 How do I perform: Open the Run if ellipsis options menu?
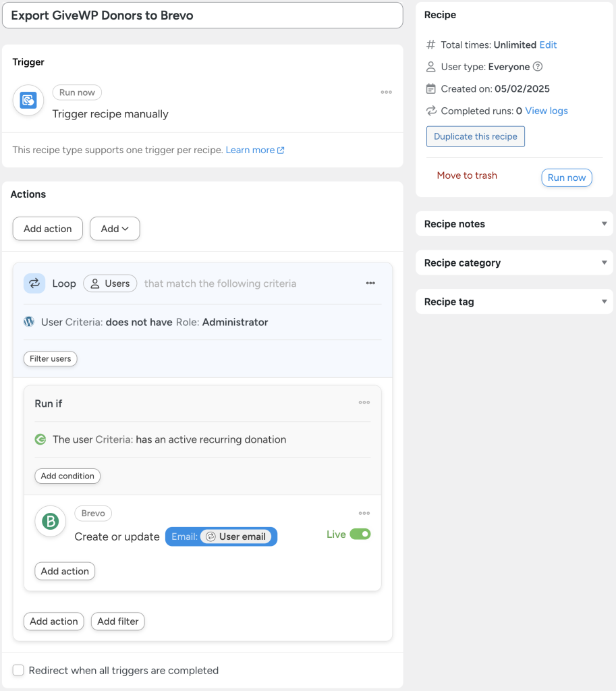364,402
